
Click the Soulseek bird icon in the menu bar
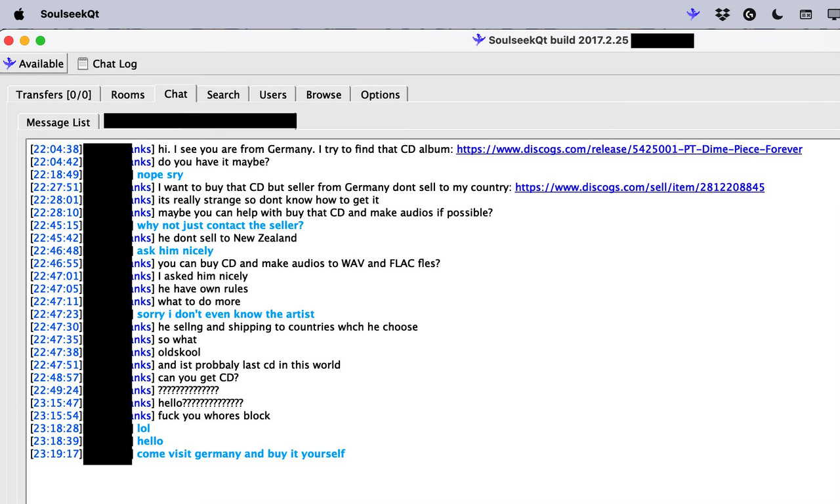tap(693, 14)
